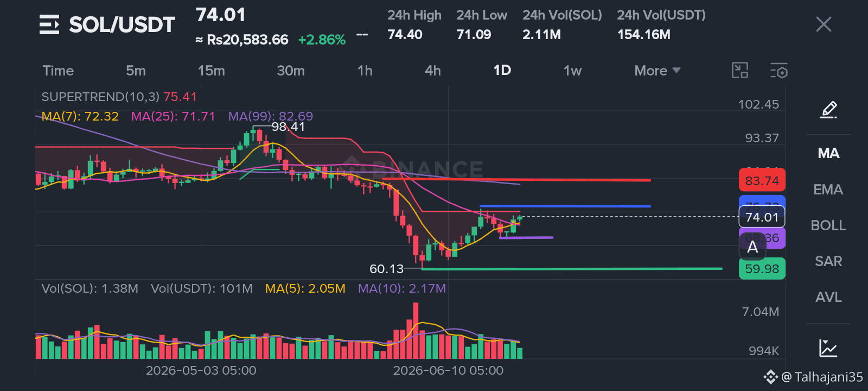Open the market list menu icon

coord(49,24)
